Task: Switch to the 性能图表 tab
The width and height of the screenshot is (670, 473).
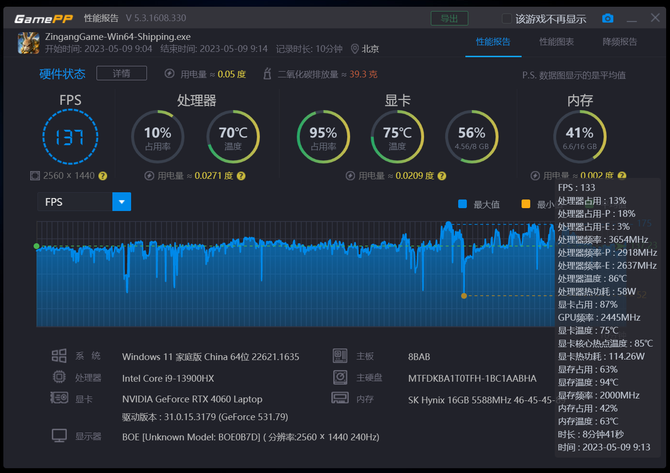Action: click(556, 42)
